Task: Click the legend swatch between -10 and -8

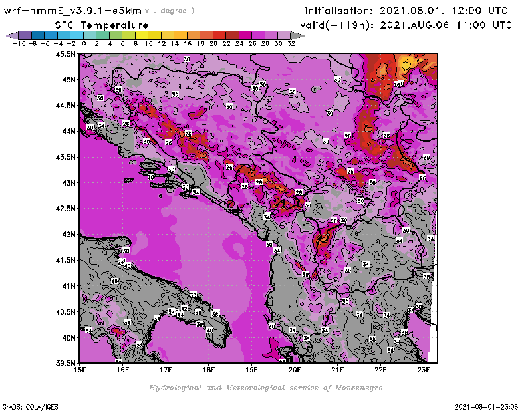Action: click(x=25, y=36)
